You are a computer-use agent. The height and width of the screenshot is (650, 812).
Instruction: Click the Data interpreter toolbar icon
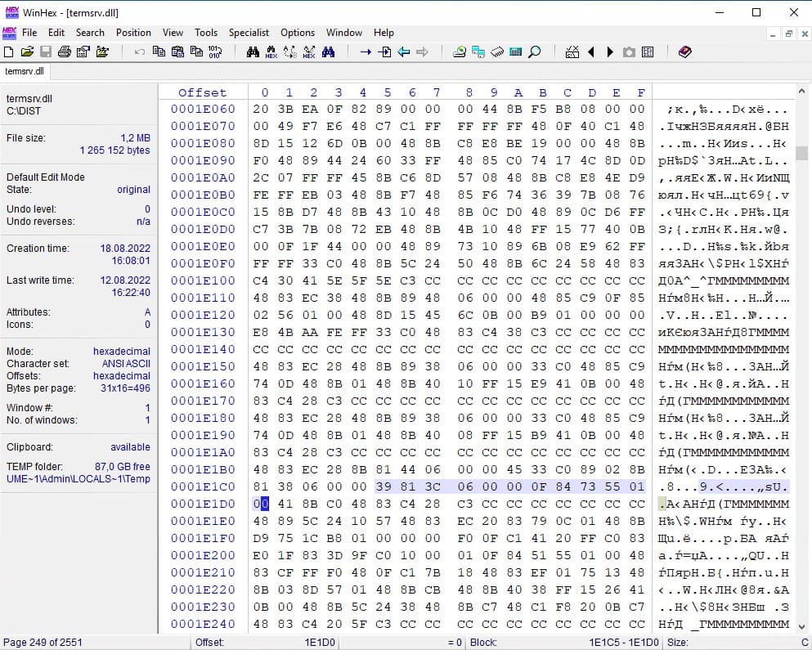572,52
